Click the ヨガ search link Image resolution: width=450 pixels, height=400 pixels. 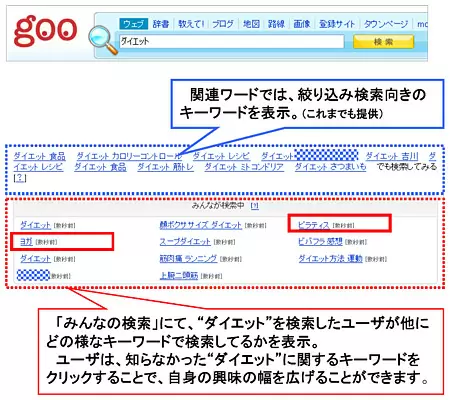[x=26, y=241]
